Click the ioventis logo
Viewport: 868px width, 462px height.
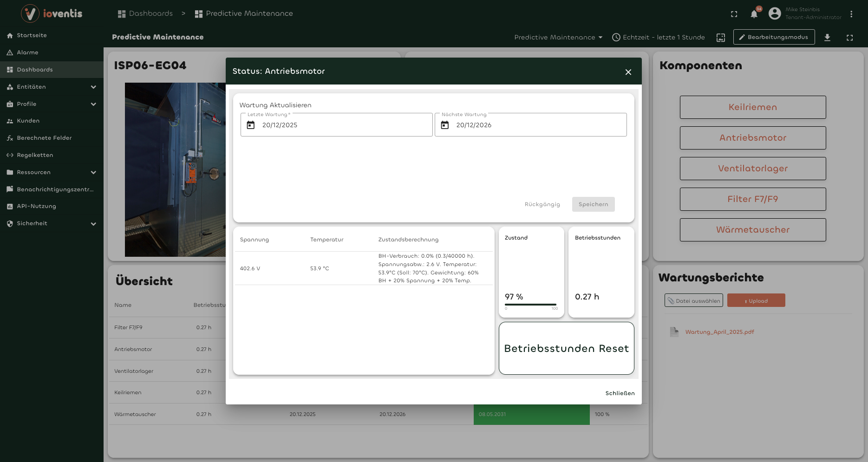click(x=51, y=13)
